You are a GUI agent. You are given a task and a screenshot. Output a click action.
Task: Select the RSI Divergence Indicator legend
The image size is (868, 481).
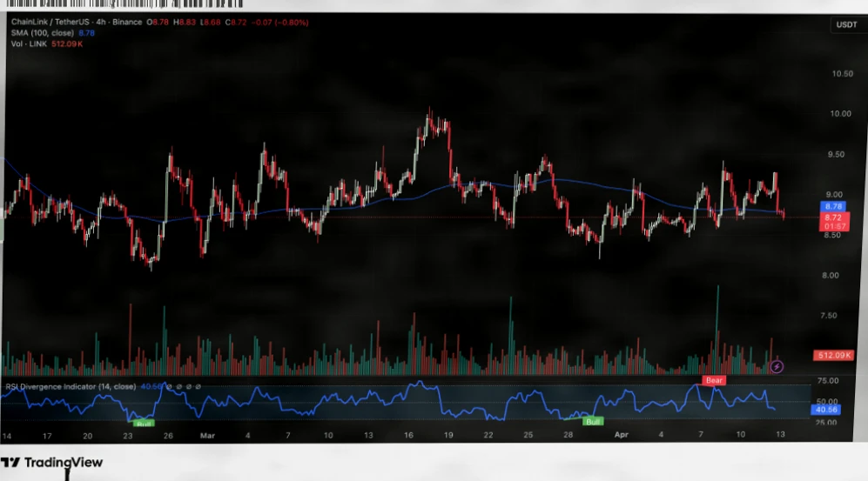pyautogui.click(x=68, y=386)
